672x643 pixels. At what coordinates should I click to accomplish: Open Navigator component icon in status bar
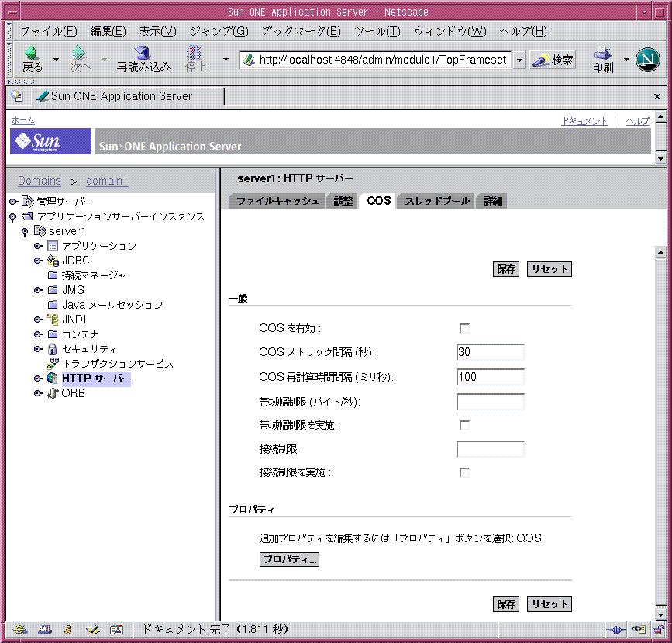tap(19, 630)
